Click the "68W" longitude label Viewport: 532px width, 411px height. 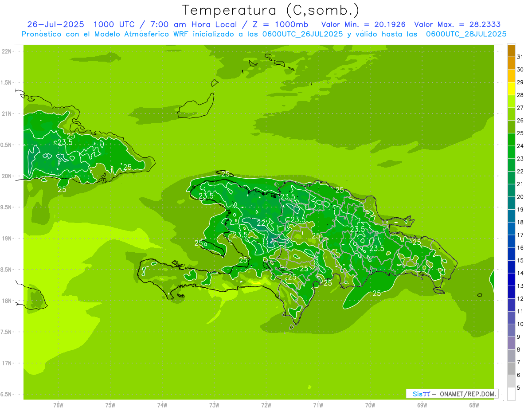click(x=474, y=405)
